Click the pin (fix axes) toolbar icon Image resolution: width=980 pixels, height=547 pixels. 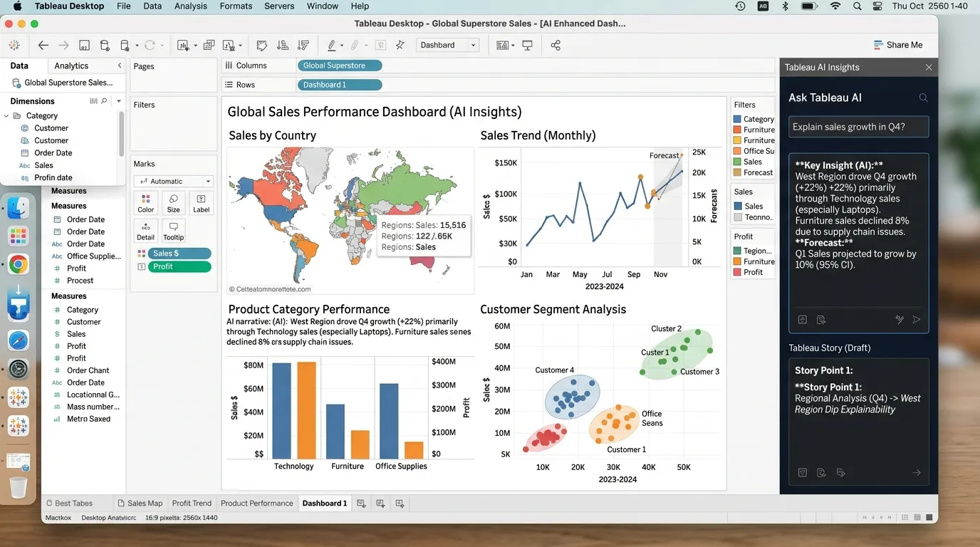pyautogui.click(x=400, y=45)
